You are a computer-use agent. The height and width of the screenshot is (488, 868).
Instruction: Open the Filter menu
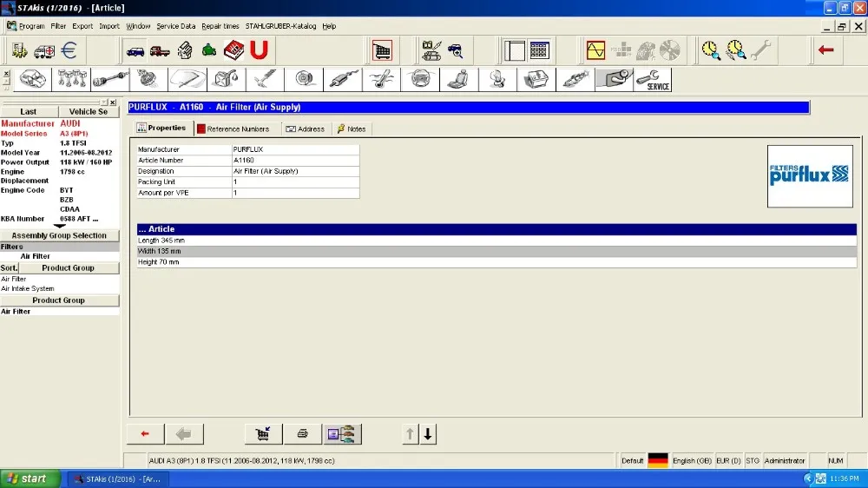pos(58,26)
